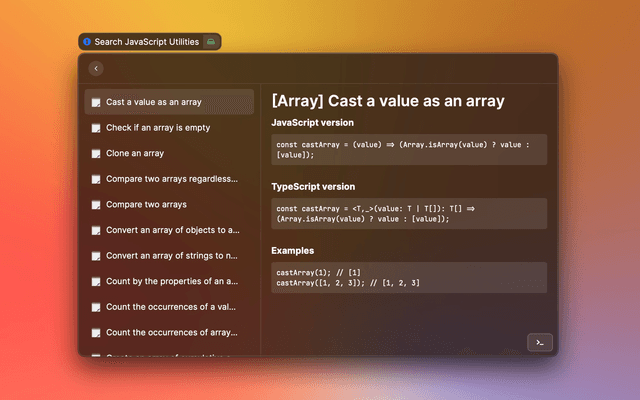The height and width of the screenshot is (400, 640).
Task: Choose Convert an array of strings entry
Action: [x=171, y=256]
